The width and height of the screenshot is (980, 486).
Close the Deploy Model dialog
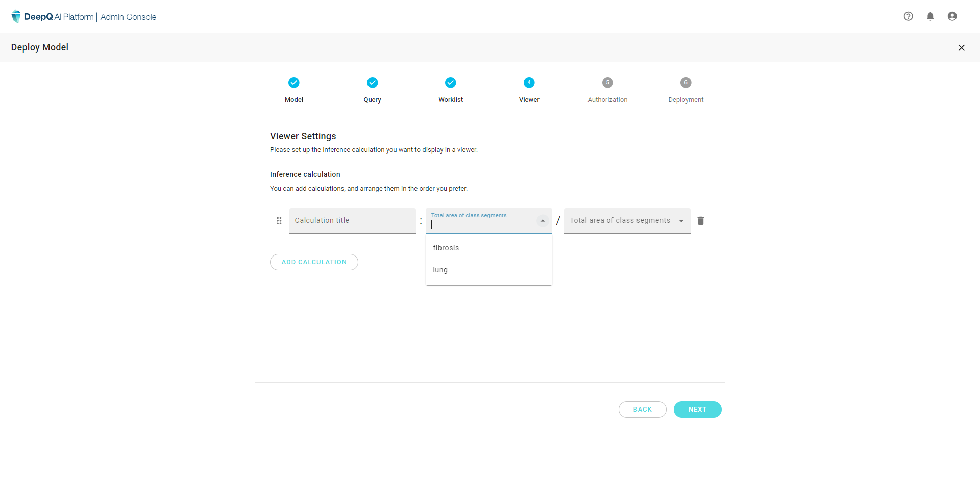coord(961,48)
